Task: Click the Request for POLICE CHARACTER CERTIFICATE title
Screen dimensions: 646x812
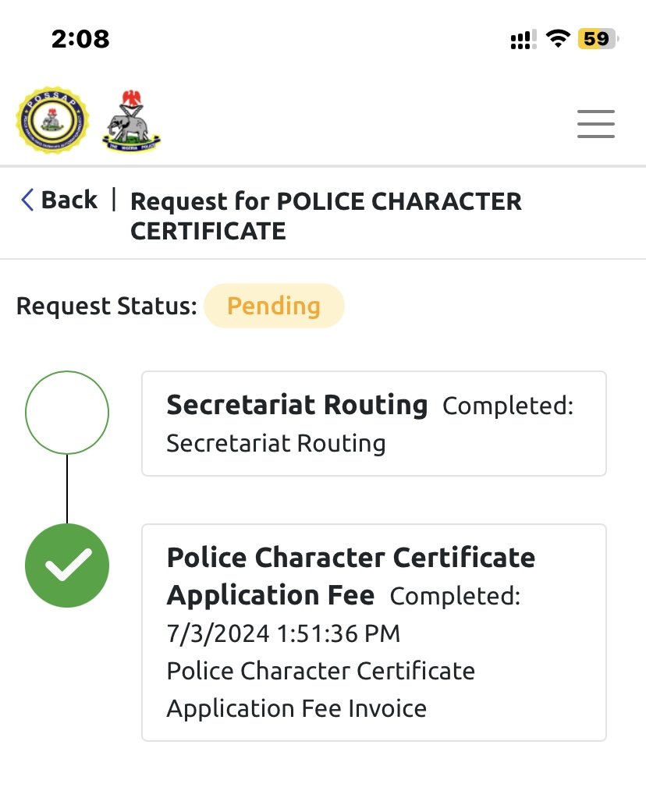Action: [325, 215]
